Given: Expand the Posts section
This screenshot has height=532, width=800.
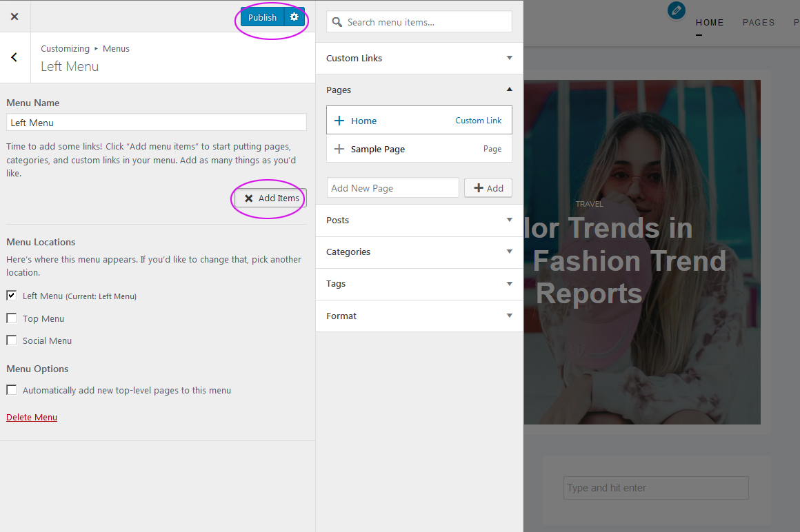Looking at the screenshot, I should coord(419,220).
